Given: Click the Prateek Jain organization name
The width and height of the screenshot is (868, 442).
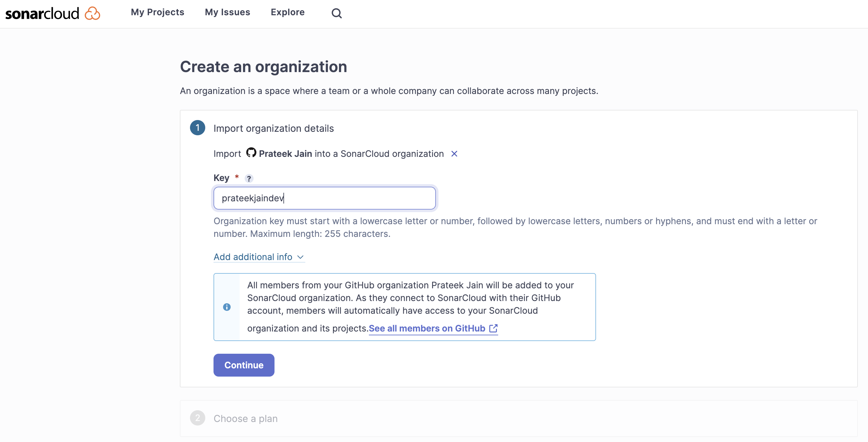Looking at the screenshot, I should click(x=285, y=154).
